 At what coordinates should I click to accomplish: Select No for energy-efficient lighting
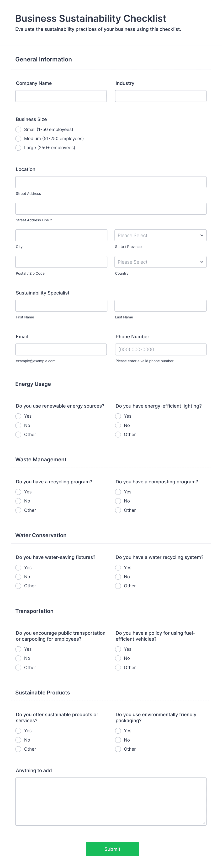pos(118,425)
